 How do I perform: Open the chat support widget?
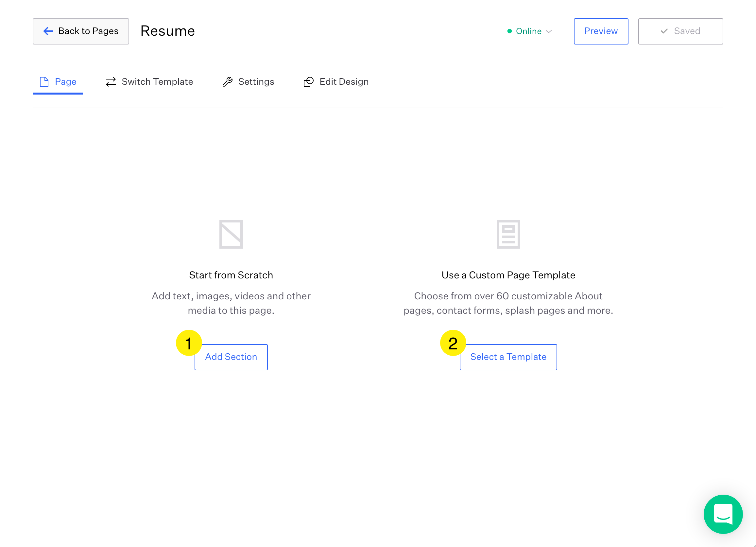pyautogui.click(x=723, y=514)
